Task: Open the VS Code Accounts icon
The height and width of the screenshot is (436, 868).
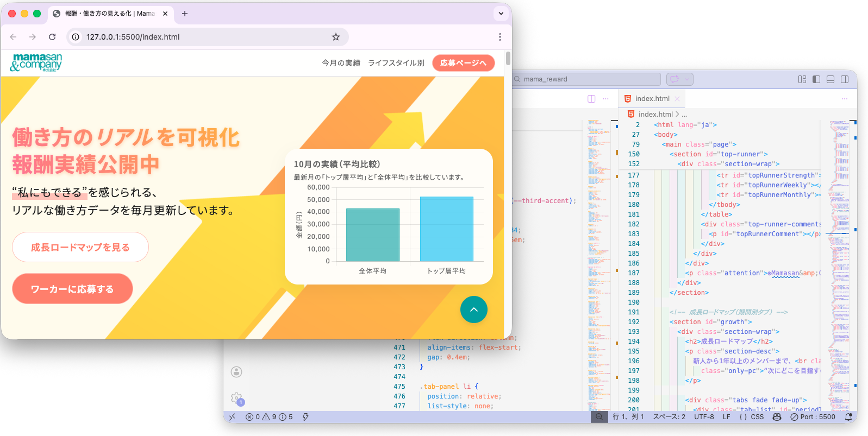Action: pos(236,372)
